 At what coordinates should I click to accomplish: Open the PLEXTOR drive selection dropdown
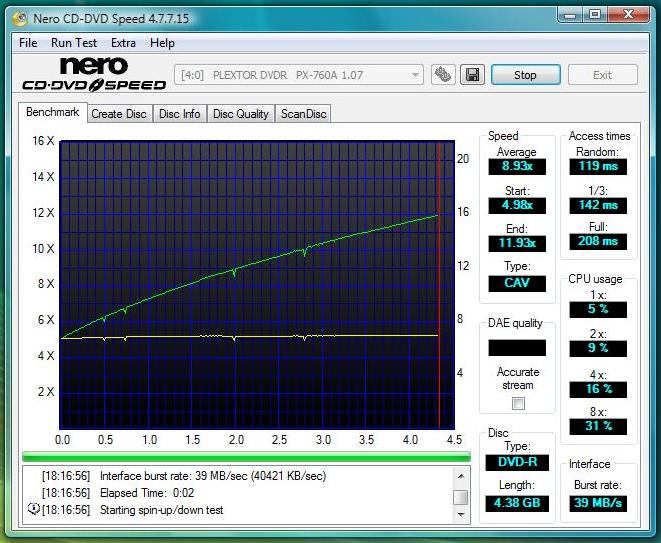point(299,75)
